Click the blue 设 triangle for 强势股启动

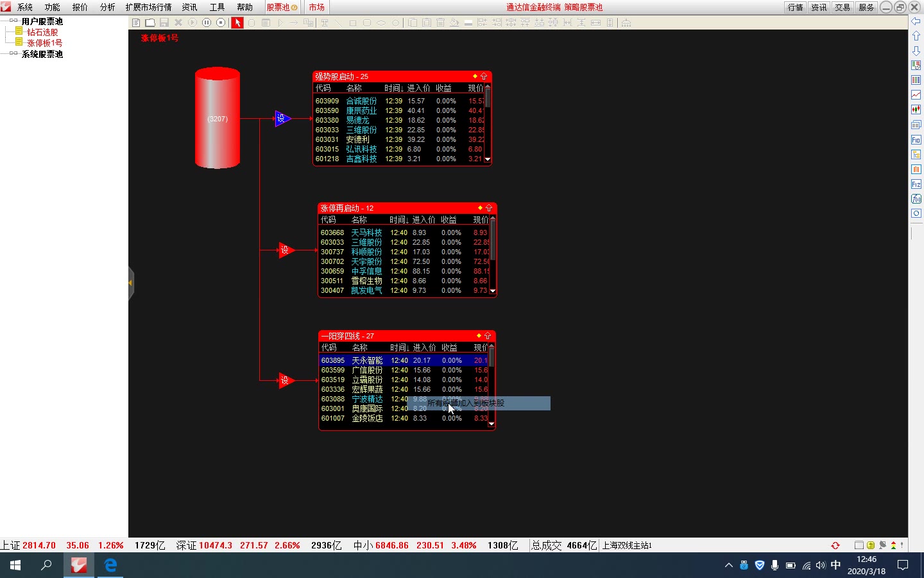(x=282, y=118)
